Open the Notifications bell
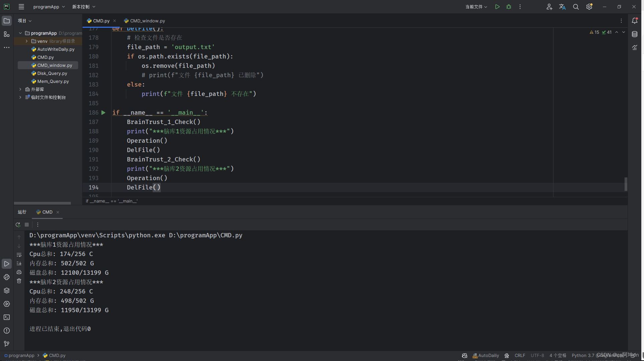Image resolution: width=644 pixels, height=361 pixels. (635, 21)
